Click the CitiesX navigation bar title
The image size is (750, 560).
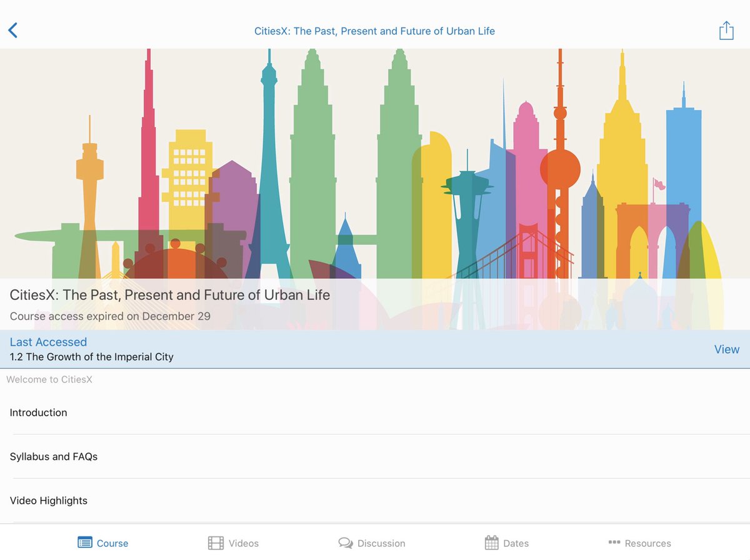[x=374, y=31]
